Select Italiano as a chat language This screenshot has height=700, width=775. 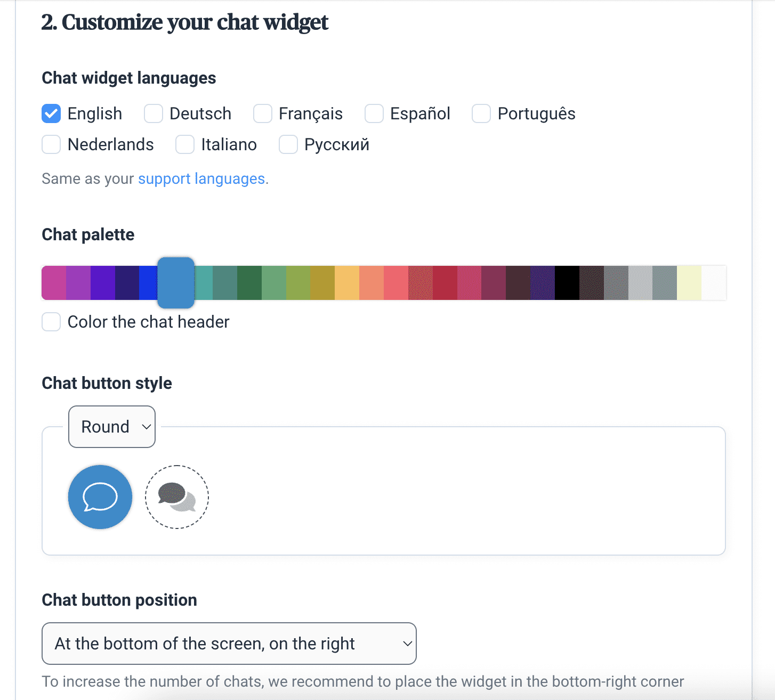point(185,144)
